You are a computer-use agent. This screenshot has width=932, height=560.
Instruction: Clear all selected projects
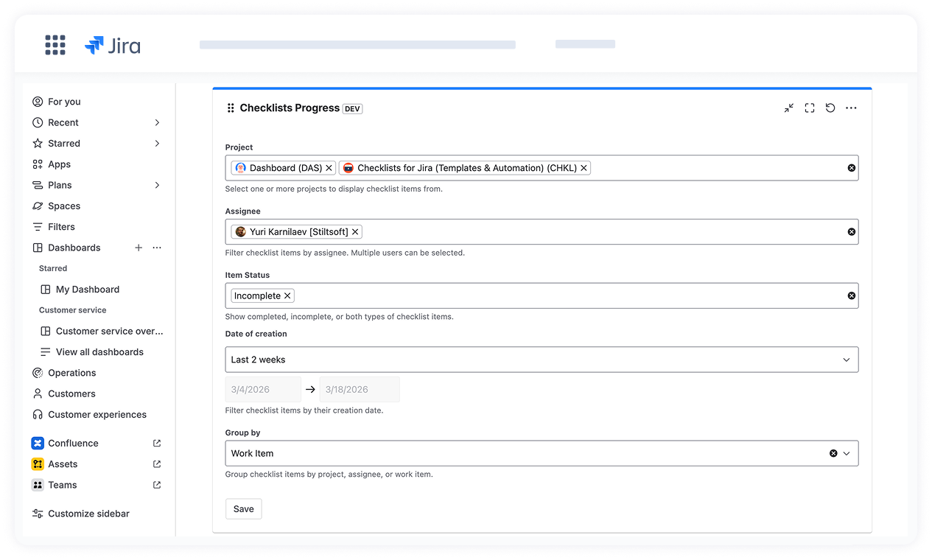coord(852,168)
